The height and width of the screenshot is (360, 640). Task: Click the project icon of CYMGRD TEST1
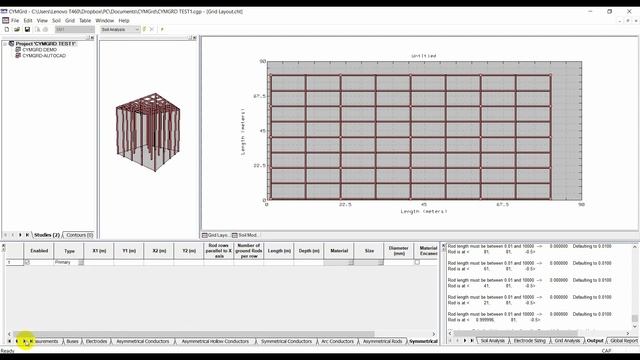click(x=11, y=43)
